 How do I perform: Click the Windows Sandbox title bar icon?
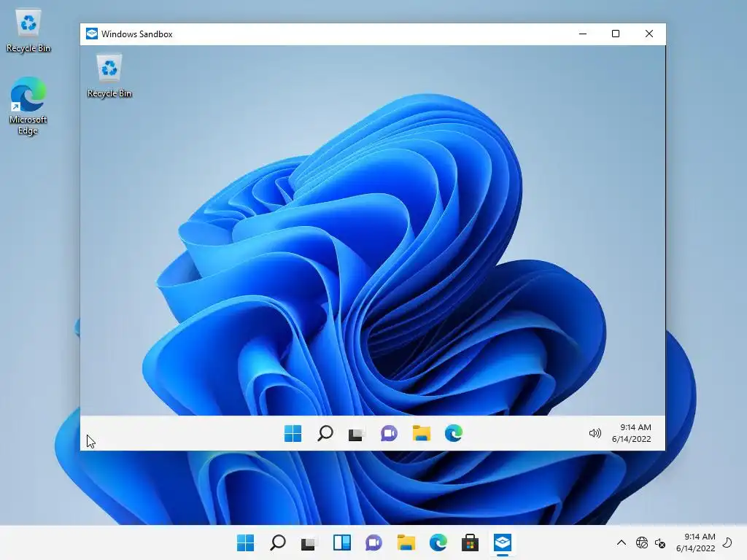[x=91, y=34]
